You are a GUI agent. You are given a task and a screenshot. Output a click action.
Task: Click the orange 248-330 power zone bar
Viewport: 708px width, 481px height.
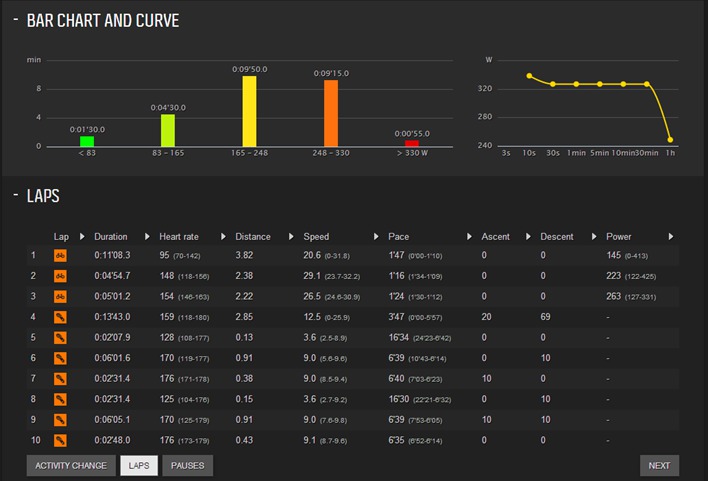[331, 113]
